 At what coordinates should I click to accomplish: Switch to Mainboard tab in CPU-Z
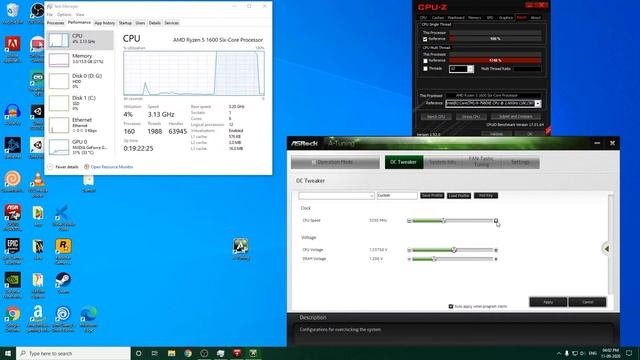click(x=456, y=18)
